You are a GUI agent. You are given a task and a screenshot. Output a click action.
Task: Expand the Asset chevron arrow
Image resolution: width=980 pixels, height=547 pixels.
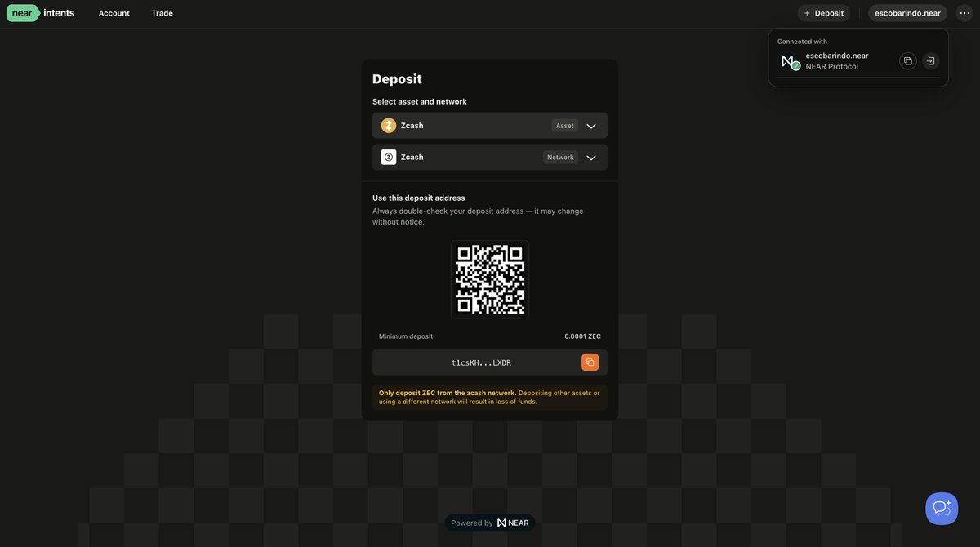click(591, 126)
